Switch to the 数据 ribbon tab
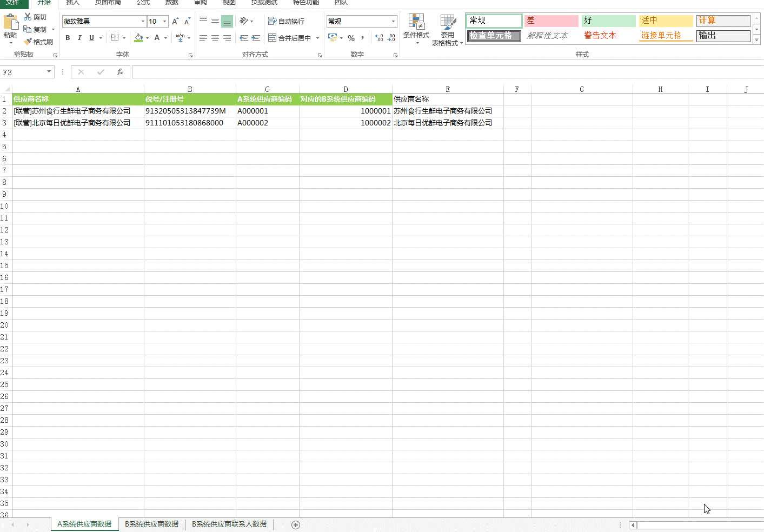764x532 pixels. (x=171, y=3)
